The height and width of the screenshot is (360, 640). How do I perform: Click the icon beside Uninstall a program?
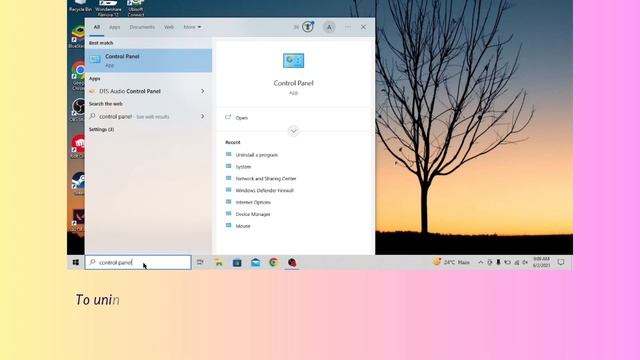pos(229,155)
